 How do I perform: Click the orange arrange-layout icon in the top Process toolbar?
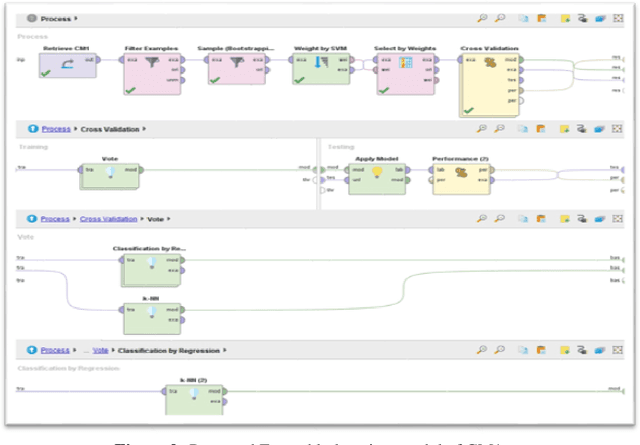tap(542, 18)
